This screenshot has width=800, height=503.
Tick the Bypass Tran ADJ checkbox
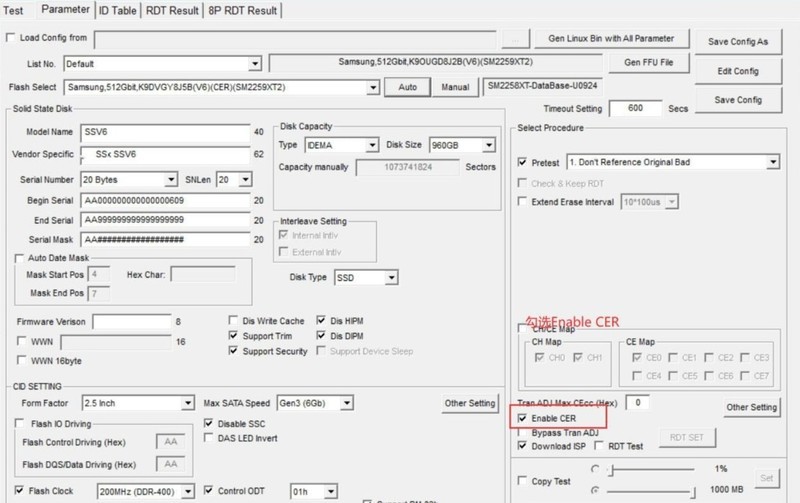pos(522,433)
